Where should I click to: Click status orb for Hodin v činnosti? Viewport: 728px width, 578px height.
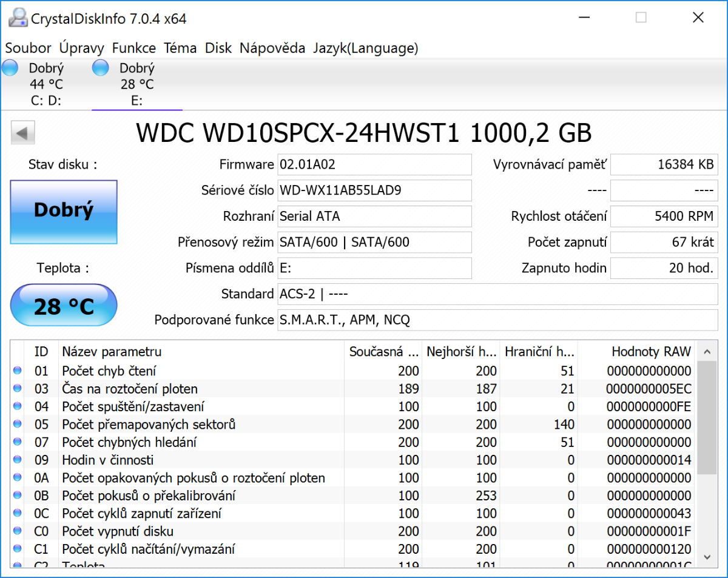click(17, 460)
